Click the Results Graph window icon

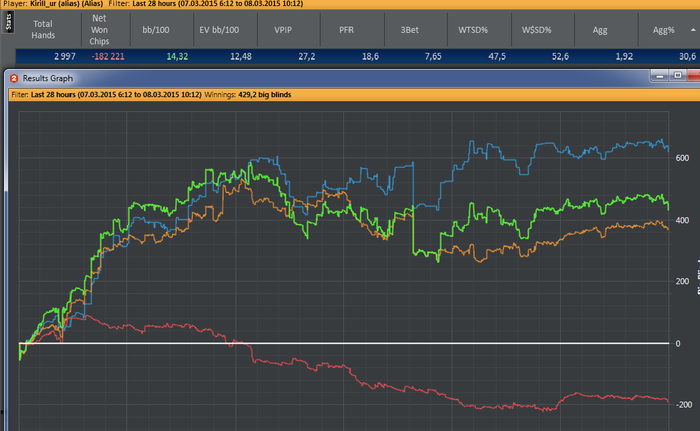coord(14,78)
